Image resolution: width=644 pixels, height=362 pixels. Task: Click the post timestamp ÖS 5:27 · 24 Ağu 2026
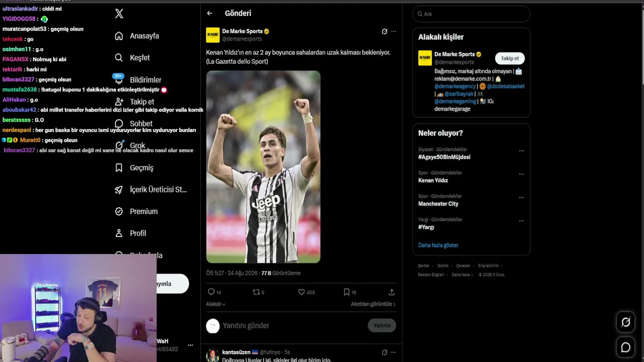tap(232, 274)
